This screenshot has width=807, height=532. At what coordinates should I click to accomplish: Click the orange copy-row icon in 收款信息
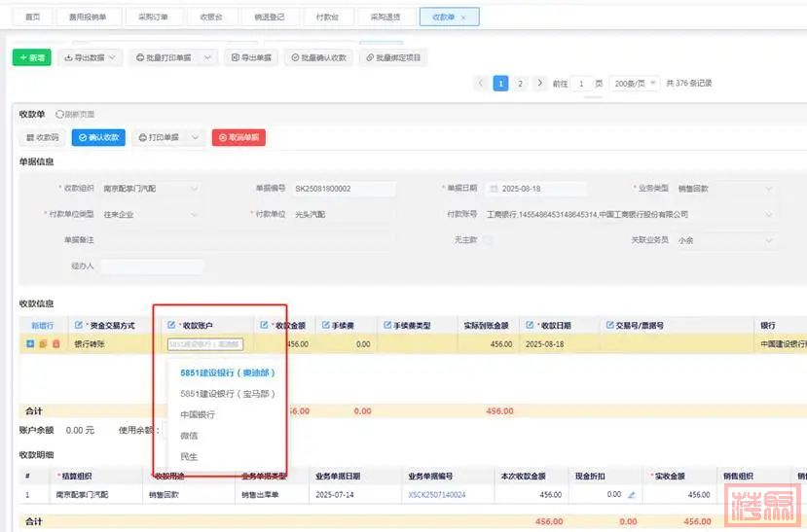43,344
